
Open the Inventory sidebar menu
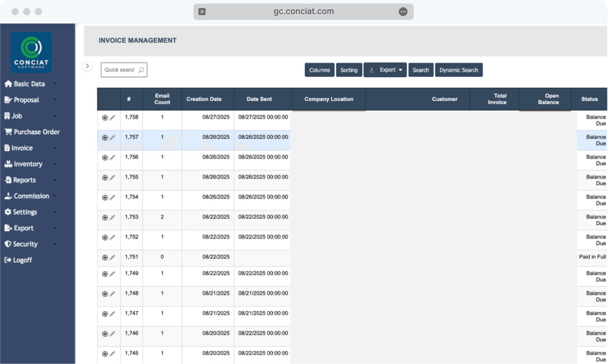(30, 164)
